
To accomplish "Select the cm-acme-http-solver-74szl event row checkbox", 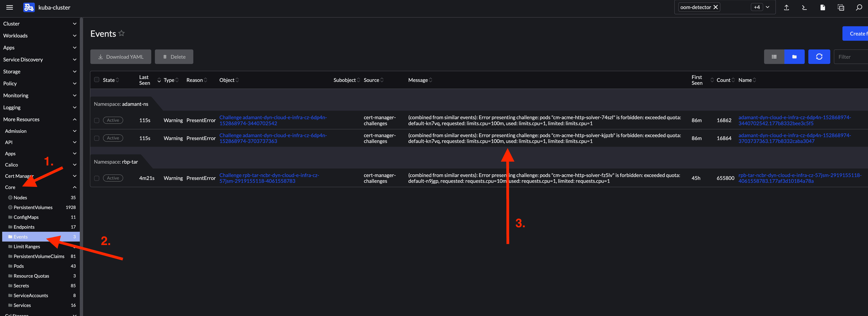I will [97, 120].
